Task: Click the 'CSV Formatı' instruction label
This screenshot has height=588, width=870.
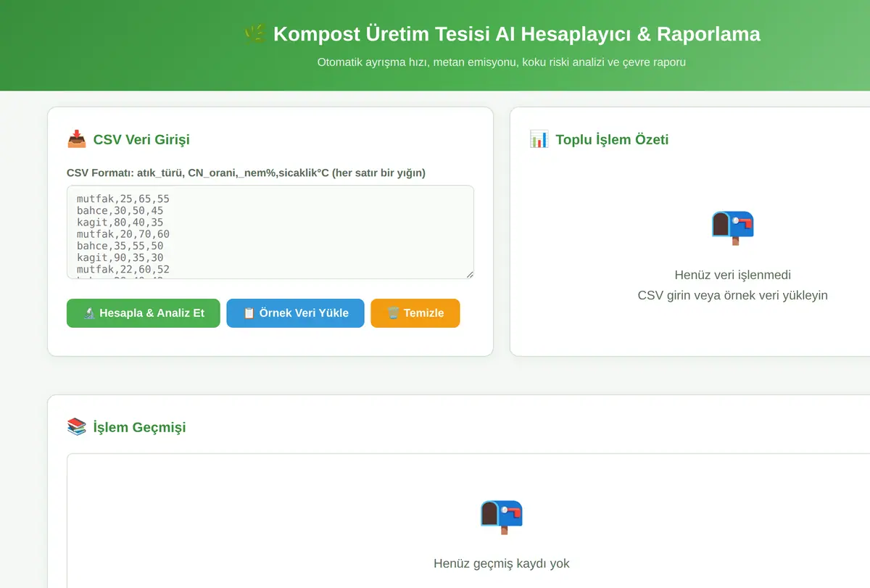Action: coord(246,173)
